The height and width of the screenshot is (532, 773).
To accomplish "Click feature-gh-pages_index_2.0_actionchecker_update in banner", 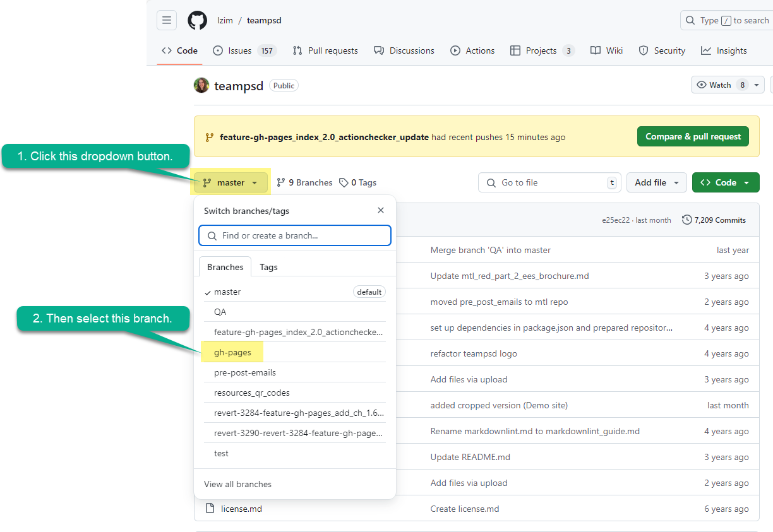I will 324,137.
